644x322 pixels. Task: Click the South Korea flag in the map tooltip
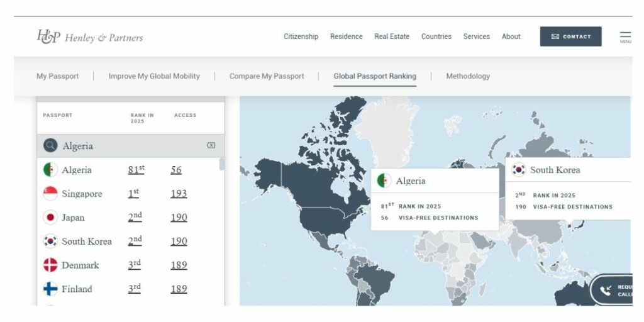pyautogui.click(x=519, y=170)
